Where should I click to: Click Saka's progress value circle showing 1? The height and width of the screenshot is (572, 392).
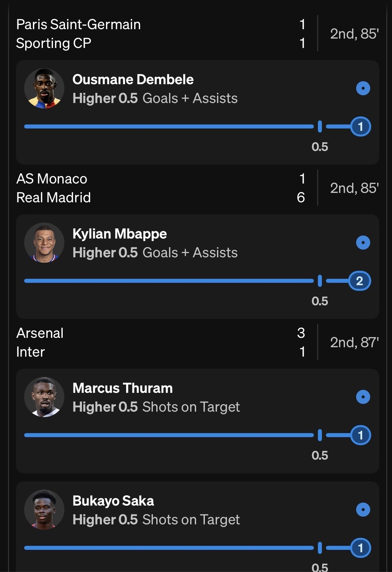360,548
